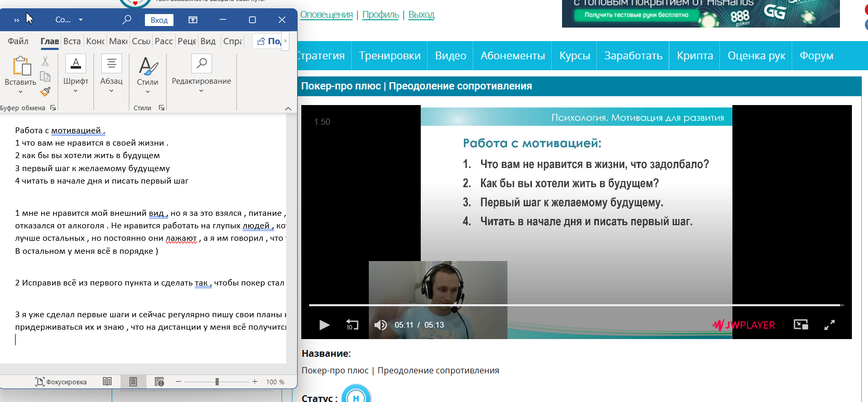The height and width of the screenshot is (402, 868).
Task: Open the Вид ribbon tab
Action: point(208,41)
